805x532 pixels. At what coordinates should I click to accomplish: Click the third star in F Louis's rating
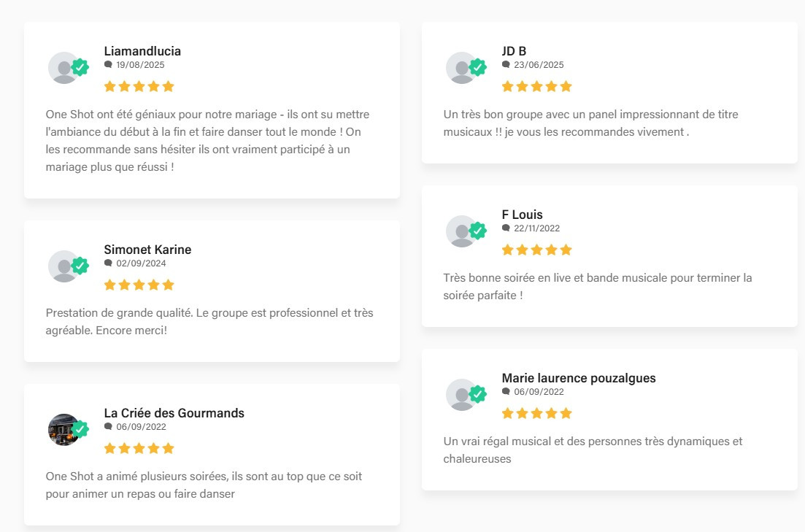pyautogui.click(x=537, y=250)
